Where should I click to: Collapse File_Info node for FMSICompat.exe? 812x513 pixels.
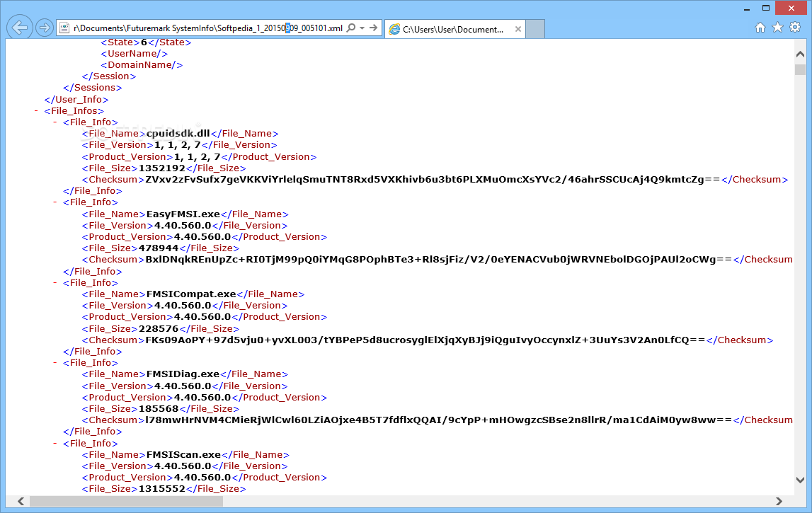click(x=55, y=282)
